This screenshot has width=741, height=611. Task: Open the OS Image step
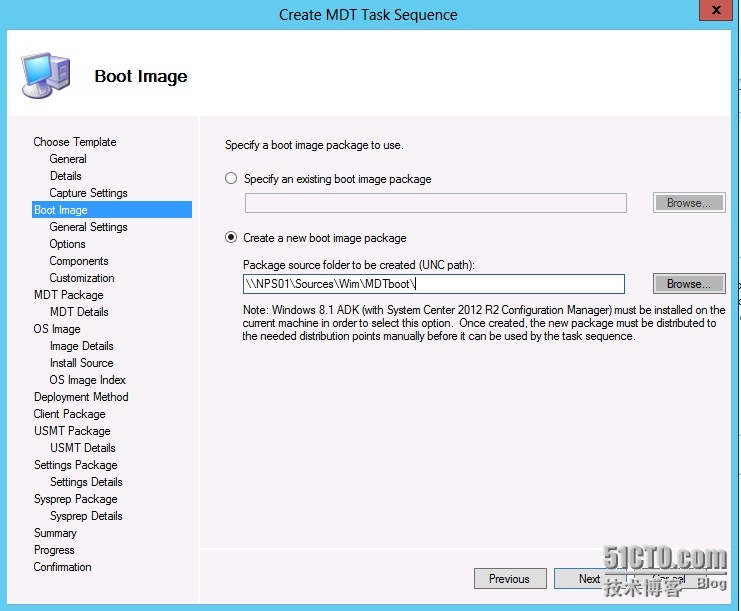click(x=57, y=329)
